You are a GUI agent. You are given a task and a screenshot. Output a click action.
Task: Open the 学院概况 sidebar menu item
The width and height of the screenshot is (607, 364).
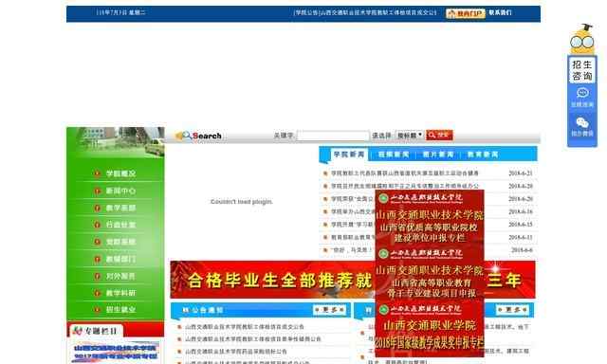(x=120, y=173)
